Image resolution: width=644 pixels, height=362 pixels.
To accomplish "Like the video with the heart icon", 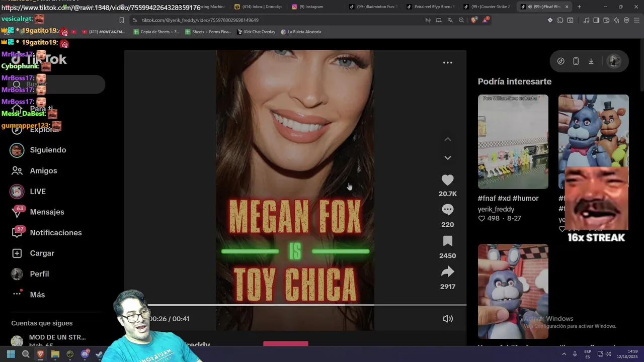I will 447,180.
